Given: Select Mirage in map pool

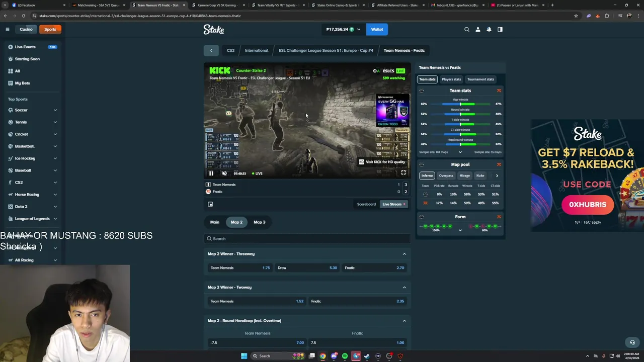Looking at the screenshot, I should [464, 175].
